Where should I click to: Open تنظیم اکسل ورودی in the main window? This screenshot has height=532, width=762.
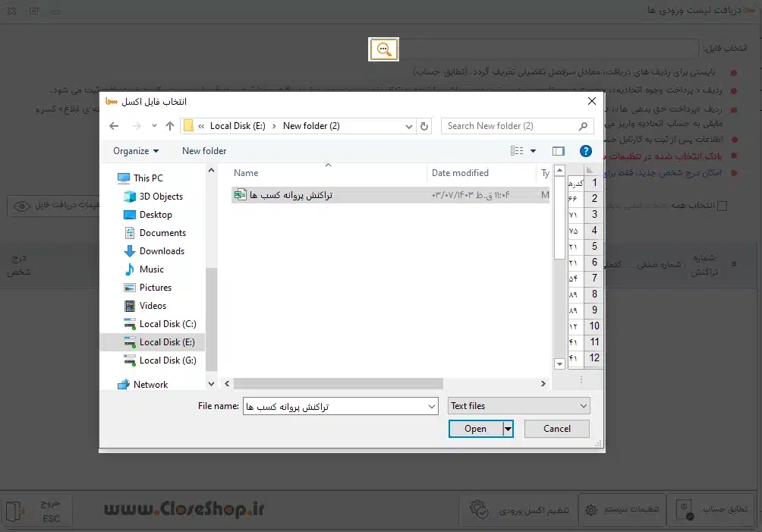coord(519,509)
